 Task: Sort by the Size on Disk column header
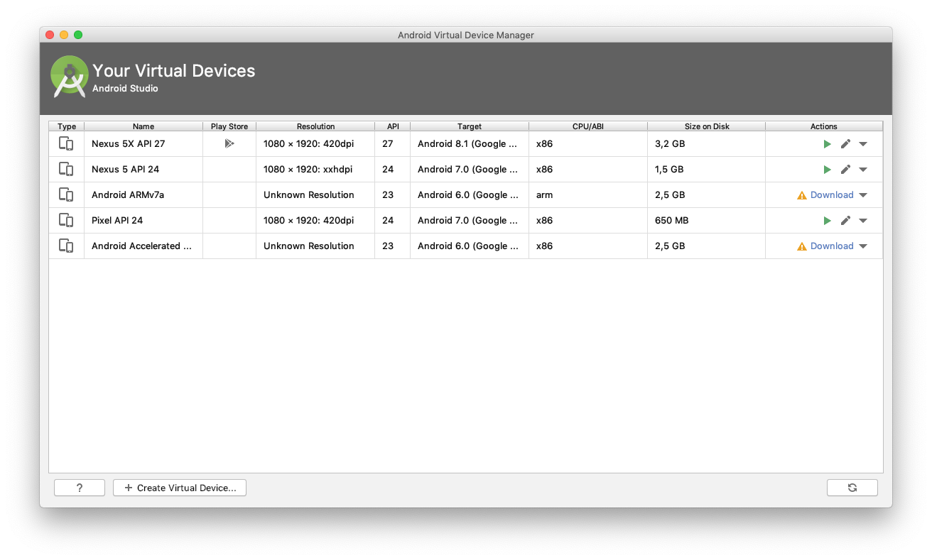point(707,126)
